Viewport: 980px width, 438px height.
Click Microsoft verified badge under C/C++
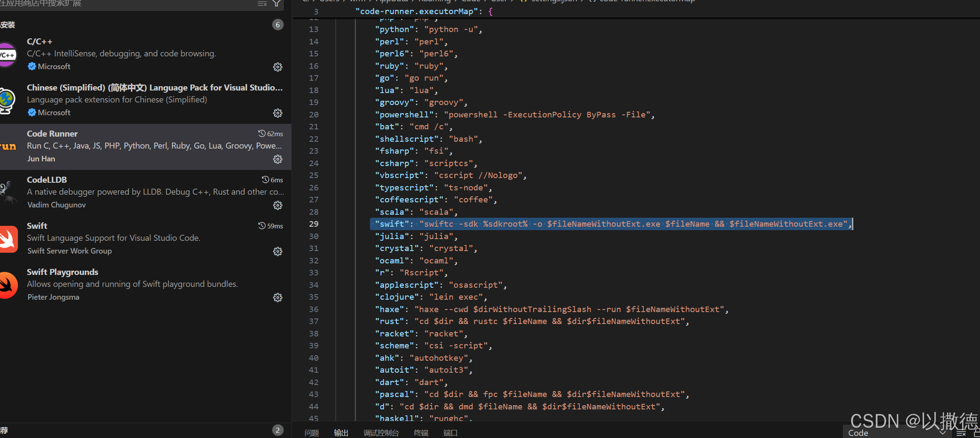(32, 67)
